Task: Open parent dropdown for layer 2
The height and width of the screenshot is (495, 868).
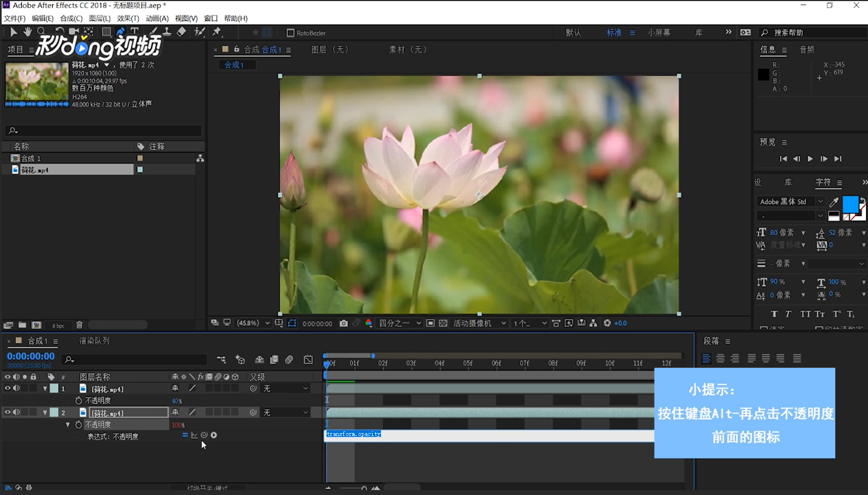Action: (286, 413)
